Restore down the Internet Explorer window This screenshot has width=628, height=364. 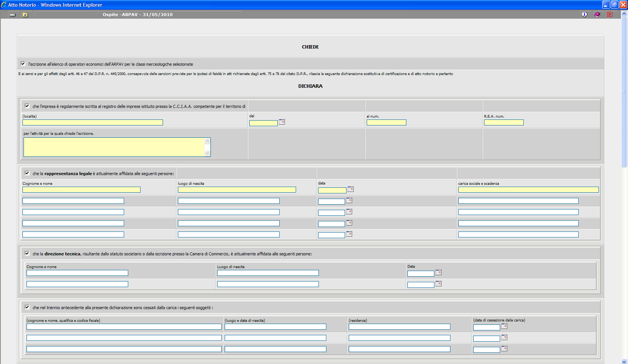point(615,4)
